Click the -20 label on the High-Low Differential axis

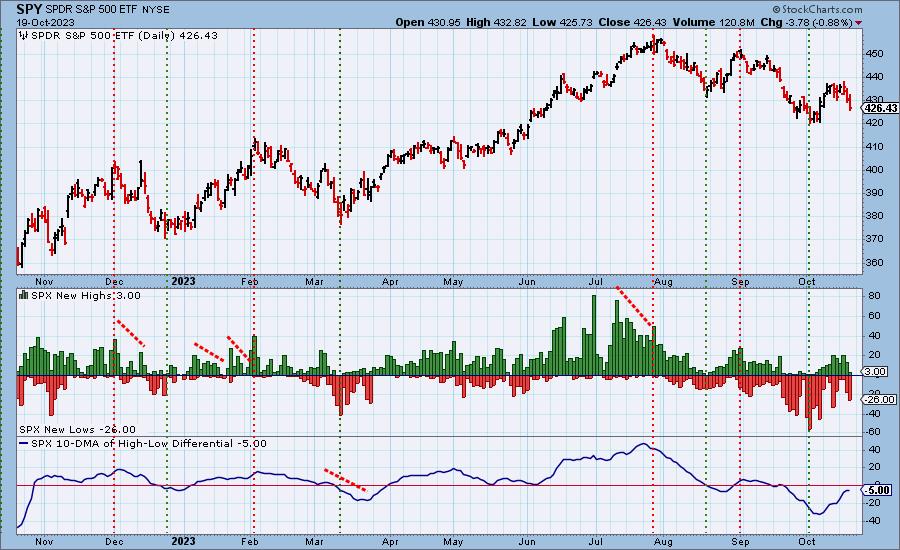click(873, 503)
